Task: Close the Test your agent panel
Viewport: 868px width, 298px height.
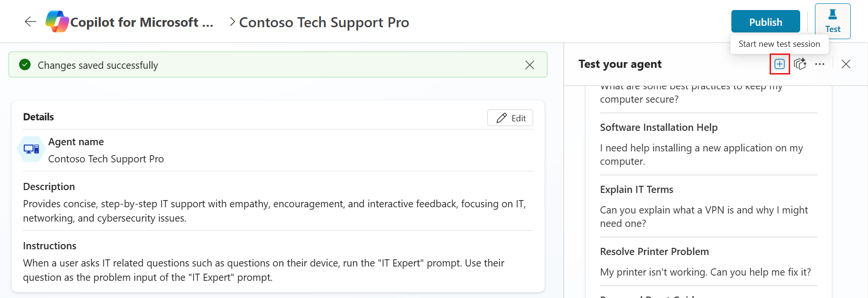Action: point(846,64)
